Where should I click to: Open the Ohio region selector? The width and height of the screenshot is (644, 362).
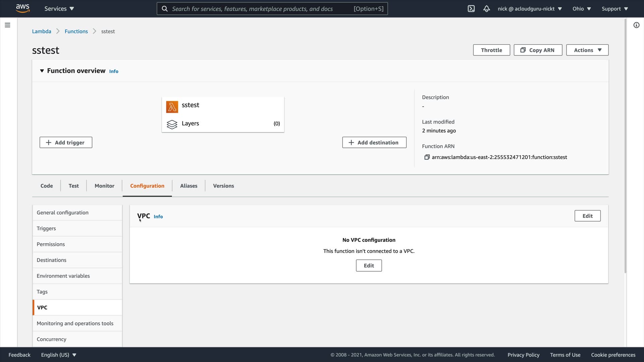[581, 9]
